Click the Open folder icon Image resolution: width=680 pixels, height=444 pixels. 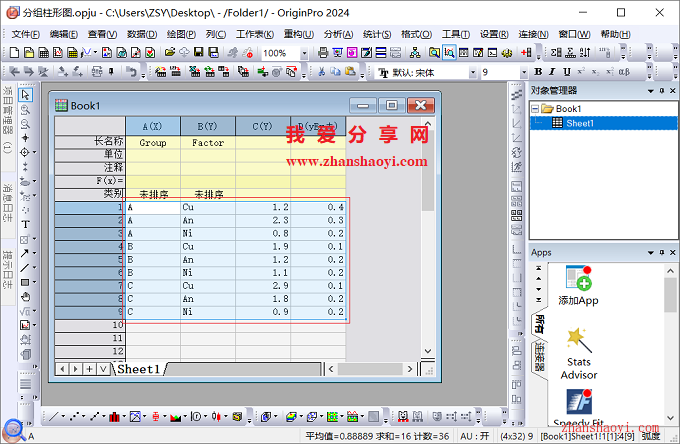tap(170, 53)
